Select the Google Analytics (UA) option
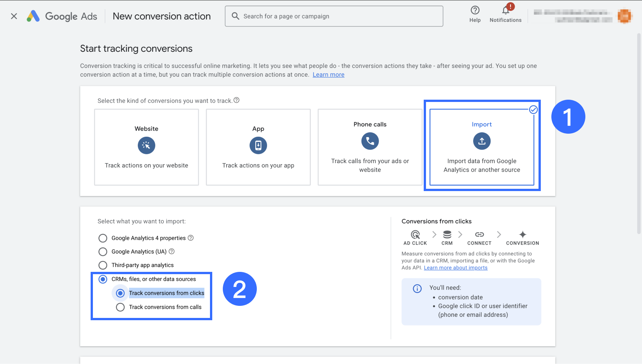 click(x=103, y=252)
